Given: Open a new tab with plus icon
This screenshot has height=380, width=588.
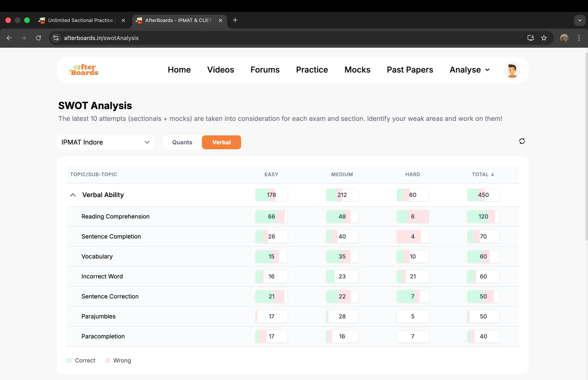Looking at the screenshot, I should (x=235, y=20).
